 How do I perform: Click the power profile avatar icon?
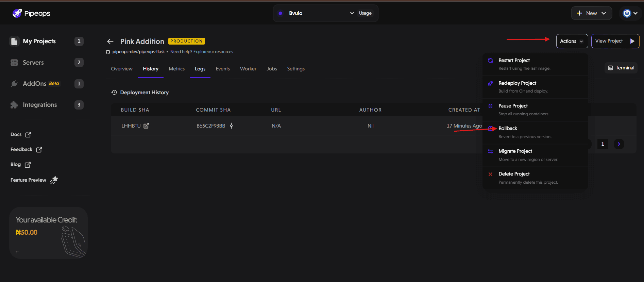pyautogui.click(x=627, y=13)
